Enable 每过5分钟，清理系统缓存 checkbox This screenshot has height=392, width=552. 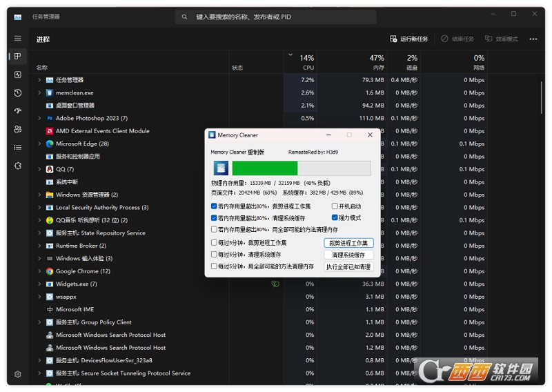tap(214, 254)
